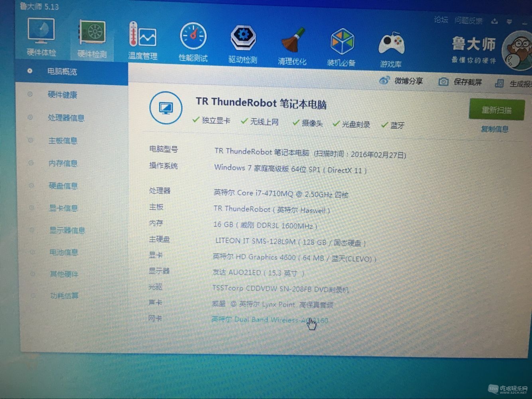Viewport: 532px width, 399px height.
Task: Click the TSSTcorp CDDVDW SN-208FB drive value
Action: point(281,289)
